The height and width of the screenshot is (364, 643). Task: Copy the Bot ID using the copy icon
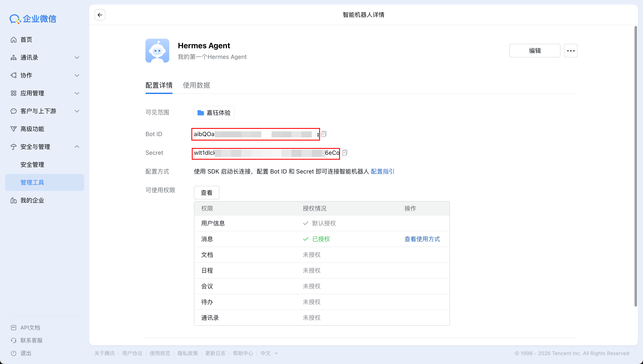pos(324,134)
